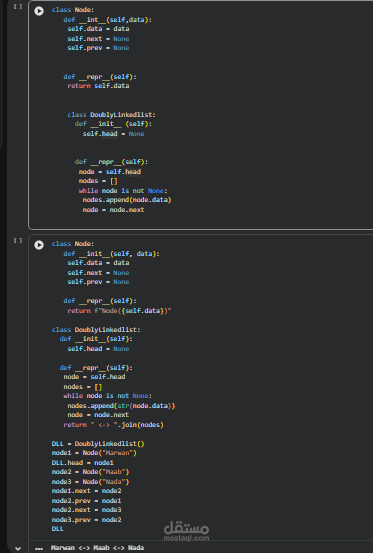
Task: Click the line node2.next = node3
Action: pos(86,510)
